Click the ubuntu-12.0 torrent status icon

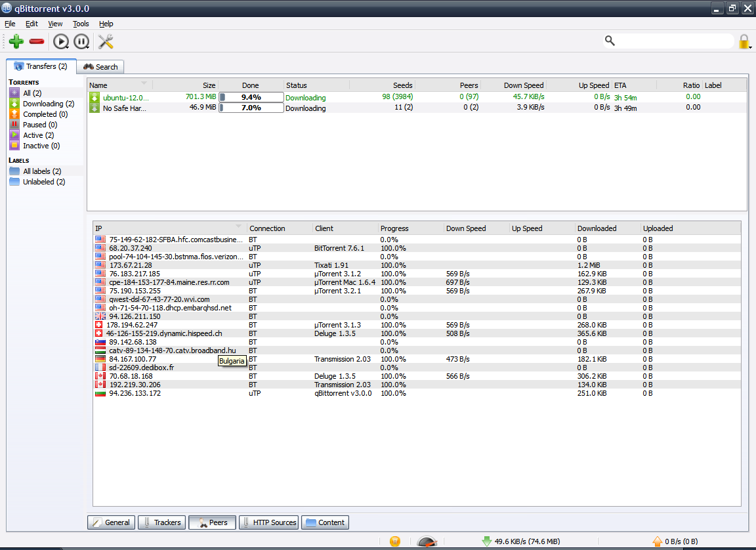coord(94,97)
